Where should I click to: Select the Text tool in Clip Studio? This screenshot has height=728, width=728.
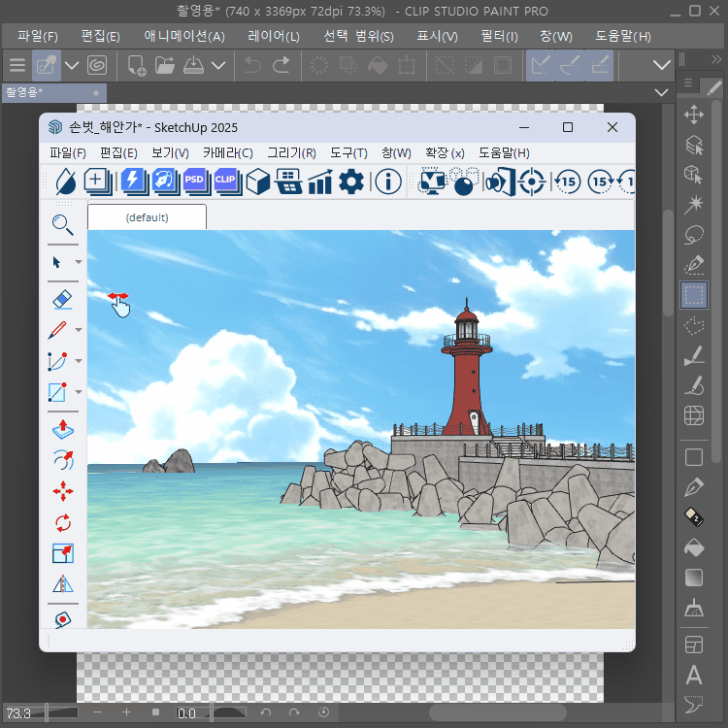pyautogui.click(x=694, y=675)
